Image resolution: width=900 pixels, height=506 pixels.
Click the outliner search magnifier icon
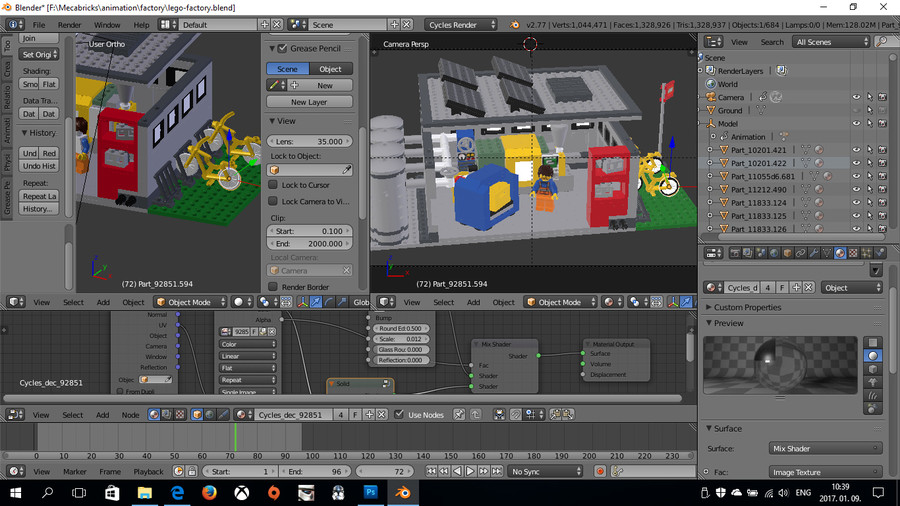[x=881, y=42]
